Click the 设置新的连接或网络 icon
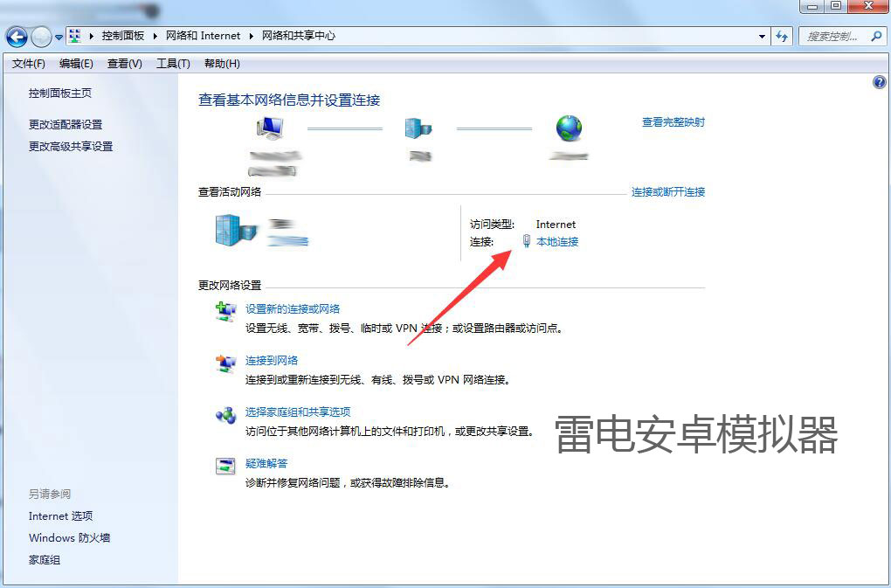The width and height of the screenshot is (891, 588). [x=225, y=312]
